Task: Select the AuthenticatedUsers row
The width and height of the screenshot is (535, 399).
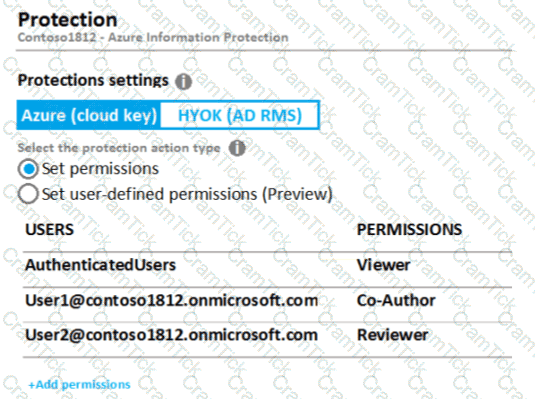Action: pos(267,265)
